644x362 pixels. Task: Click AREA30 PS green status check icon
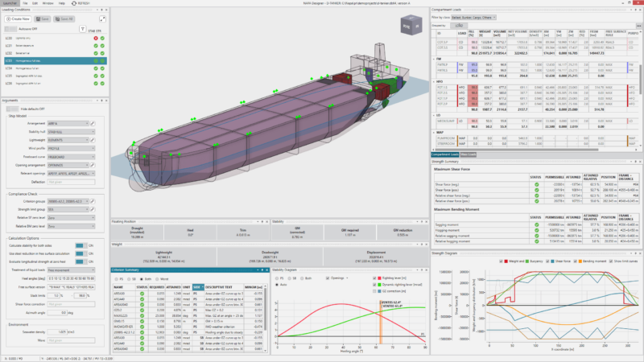pyautogui.click(x=142, y=294)
